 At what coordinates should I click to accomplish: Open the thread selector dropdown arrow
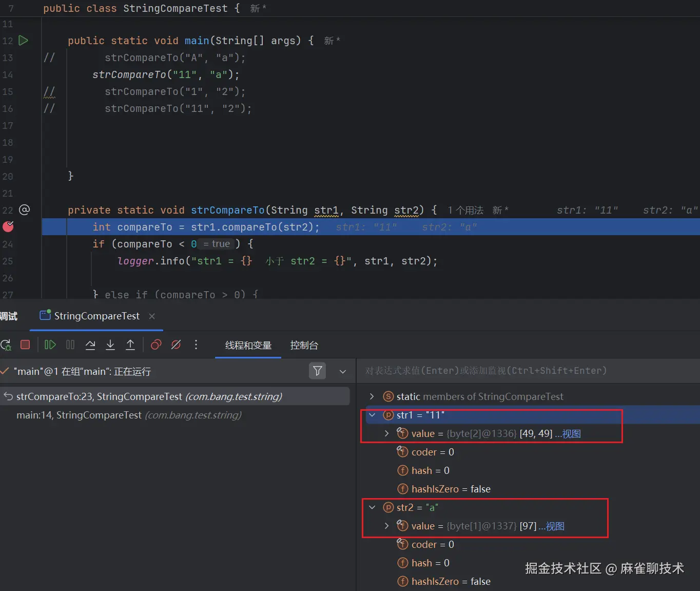click(343, 371)
